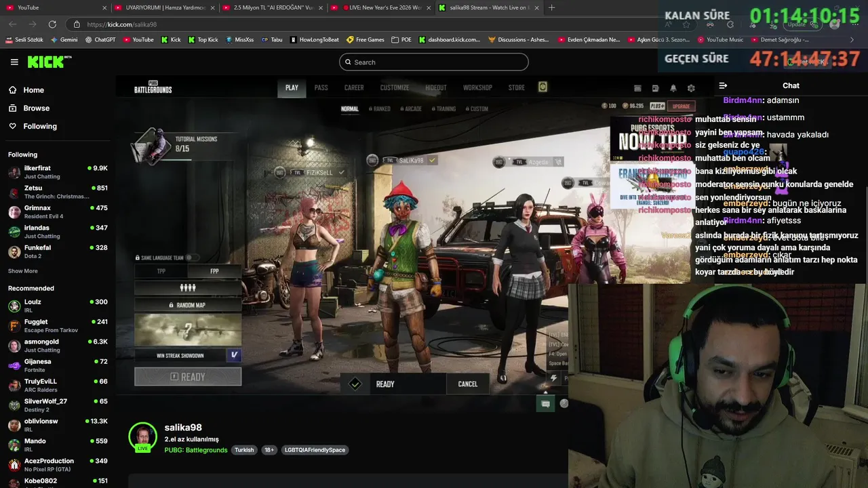Open a new browser tab
868x488 pixels.
click(551, 7)
